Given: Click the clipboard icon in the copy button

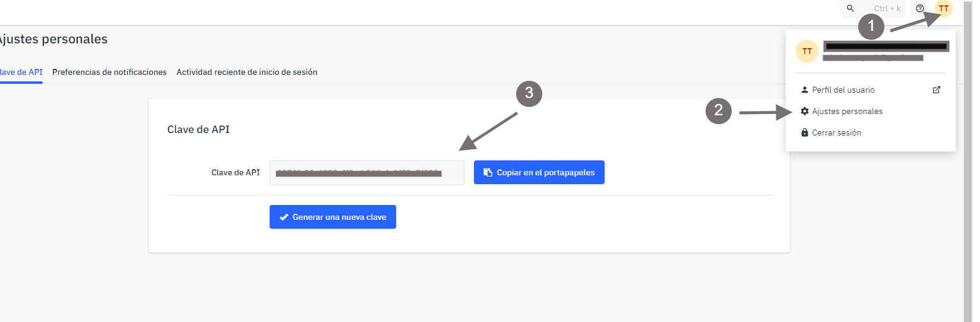Looking at the screenshot, I should tap(488, 172).
